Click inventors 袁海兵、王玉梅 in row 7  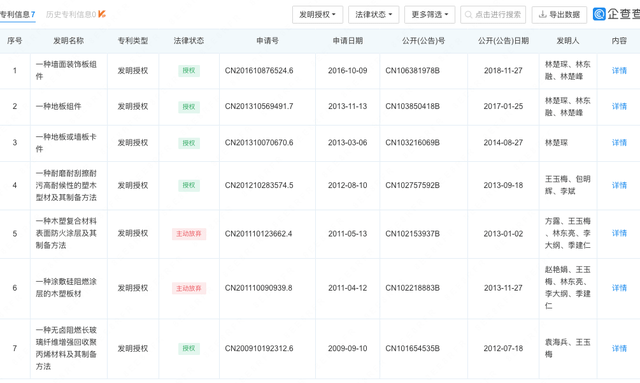tap(568, 348)
